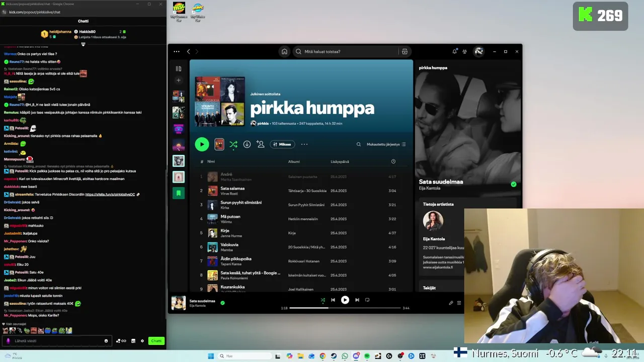Skip to next track
The width and height of the screenshot is (644, 362).
click(357, 300)
